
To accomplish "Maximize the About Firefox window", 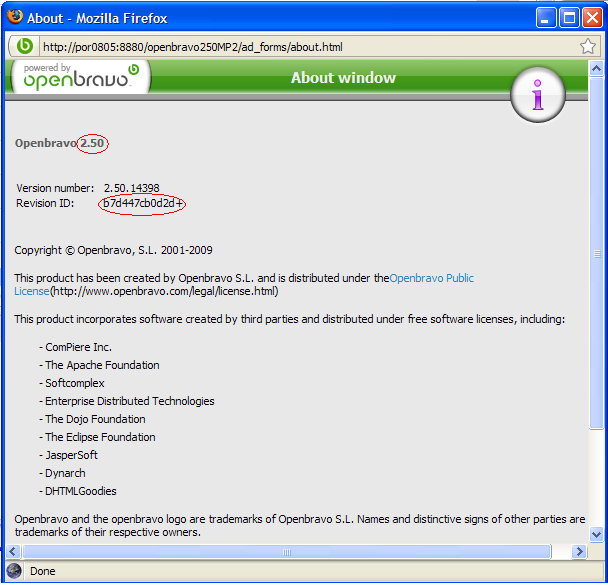I will point(569,17).
